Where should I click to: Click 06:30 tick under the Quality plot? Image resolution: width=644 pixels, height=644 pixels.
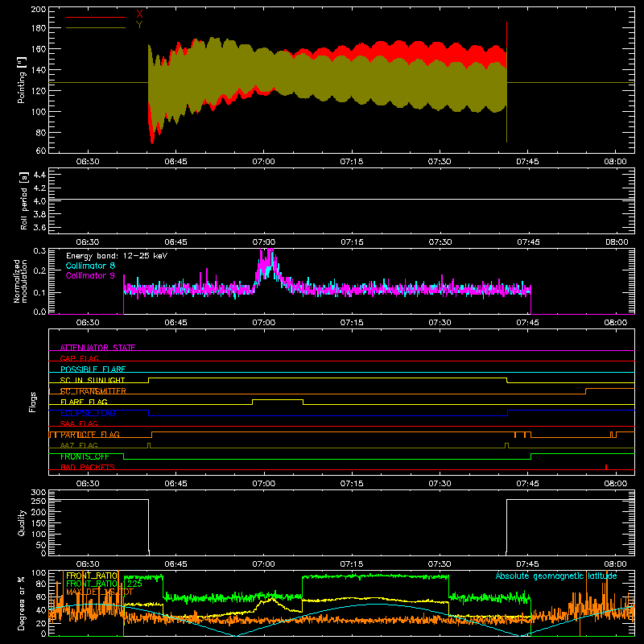click(88, 564)
